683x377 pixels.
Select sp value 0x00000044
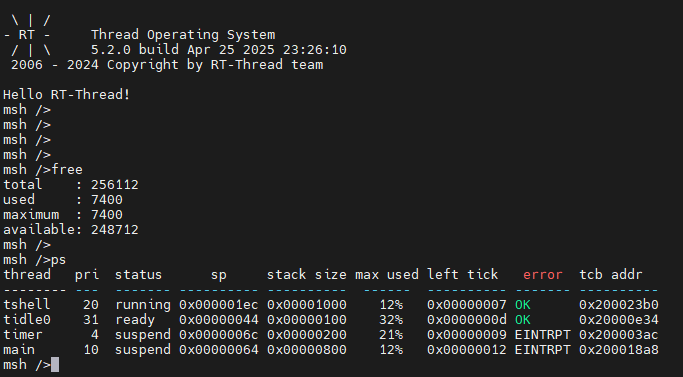(219, 320)
